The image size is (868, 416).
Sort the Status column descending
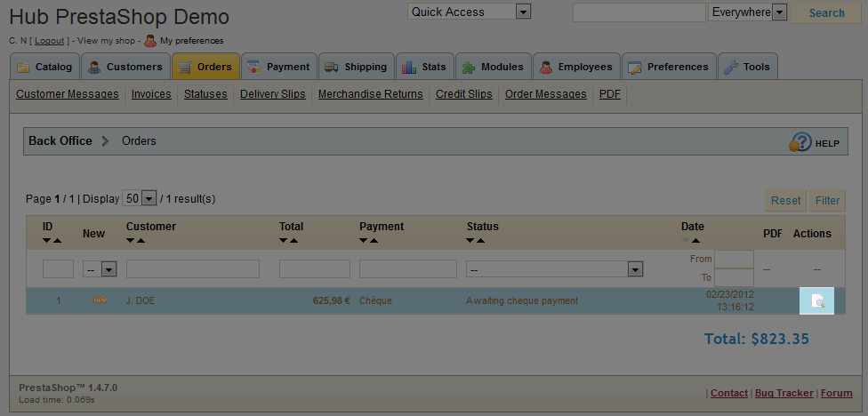tap(470, 241)
